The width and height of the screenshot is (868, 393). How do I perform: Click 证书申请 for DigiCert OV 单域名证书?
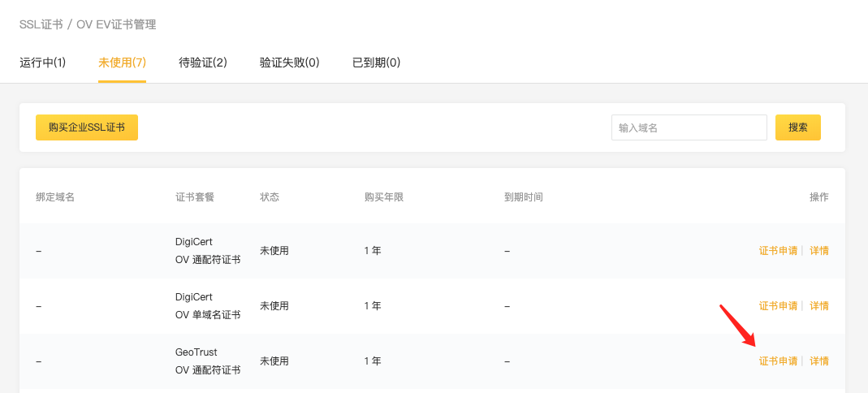tap(778, 306)
